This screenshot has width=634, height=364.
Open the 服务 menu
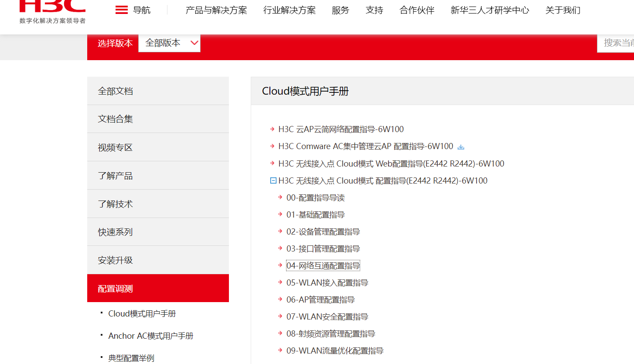tap(341, 10)
